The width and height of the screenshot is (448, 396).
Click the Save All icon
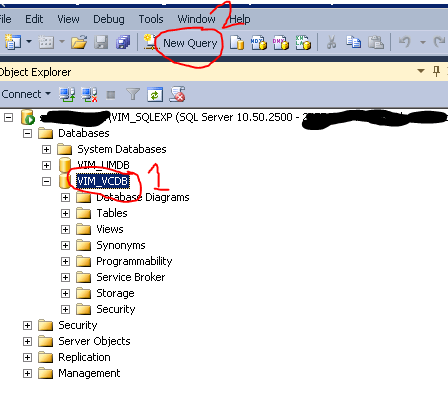(x=123, y=42)
